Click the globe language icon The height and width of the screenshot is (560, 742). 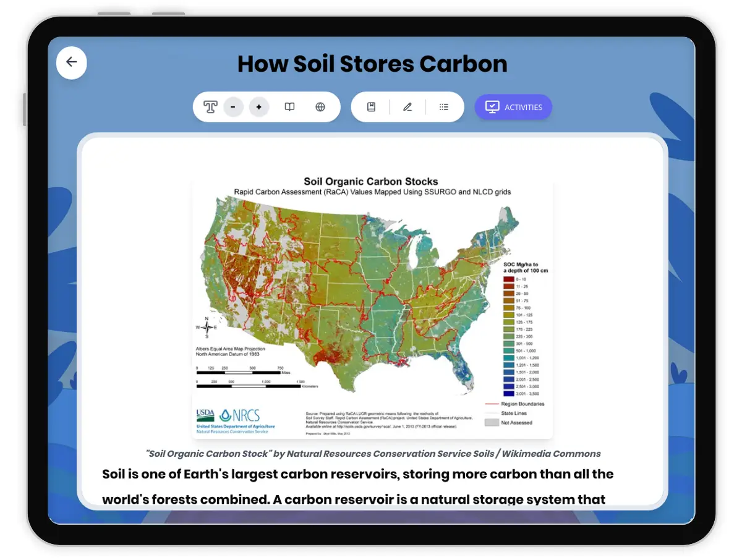320,107
